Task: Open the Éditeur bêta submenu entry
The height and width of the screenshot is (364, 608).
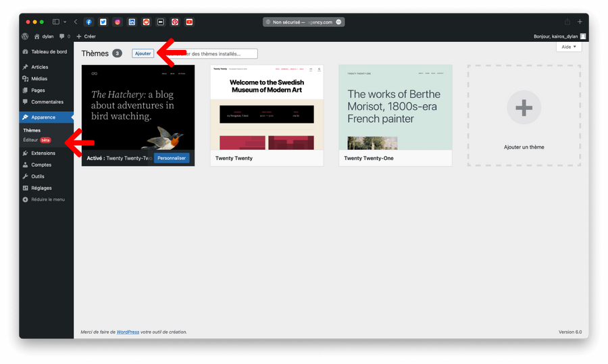Action: click(37, 140)
